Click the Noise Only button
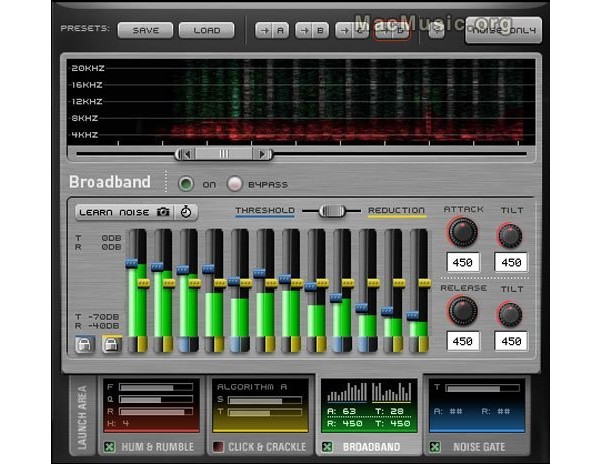Image resolution: width=600 pixels, height=464 pixels. [x=504, y=30]
